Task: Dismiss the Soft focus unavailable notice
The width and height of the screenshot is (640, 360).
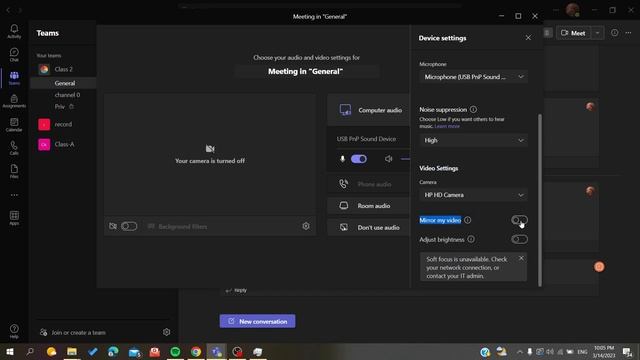Action: (x=521, y=258)
